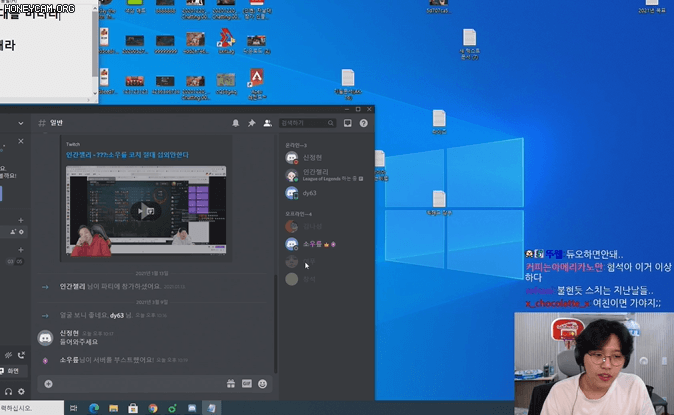Viewport: 674px width, 415px height.
Task: Click Notepad window vertical scrollbar
Action: tap(95, 43)
